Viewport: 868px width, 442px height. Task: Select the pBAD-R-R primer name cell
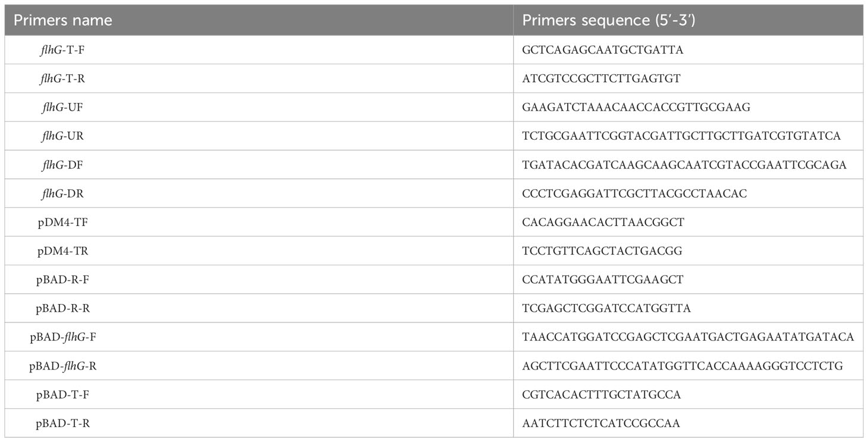[259, 308]
